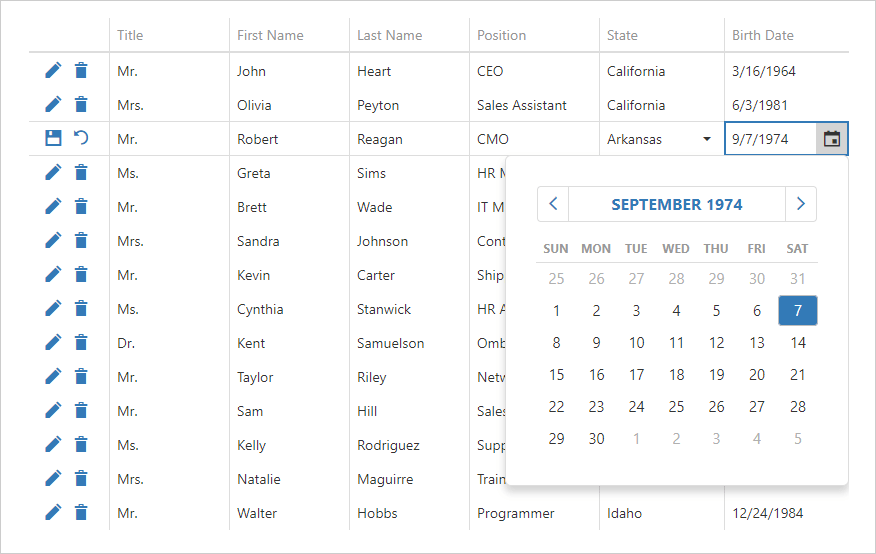Click the SEPTEMBER 1974 calendar caption
The image size is (876, 554).
tap(676, 204)
